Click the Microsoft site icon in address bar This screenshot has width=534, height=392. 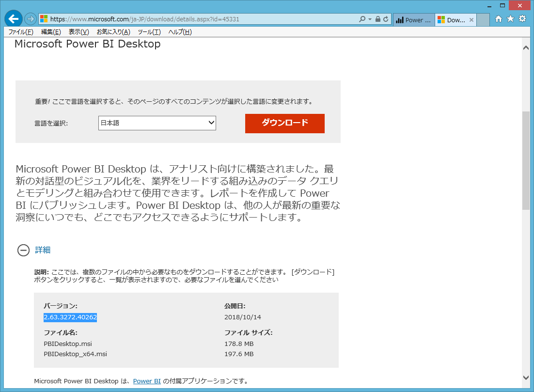[44, 19]
